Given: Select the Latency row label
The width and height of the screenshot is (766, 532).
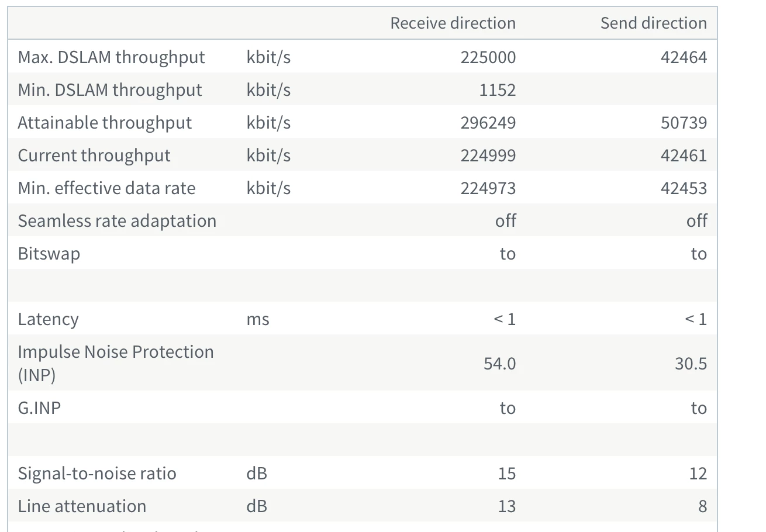Looking at the screenshot, I should pyautogui.click(x=48, y=319).
